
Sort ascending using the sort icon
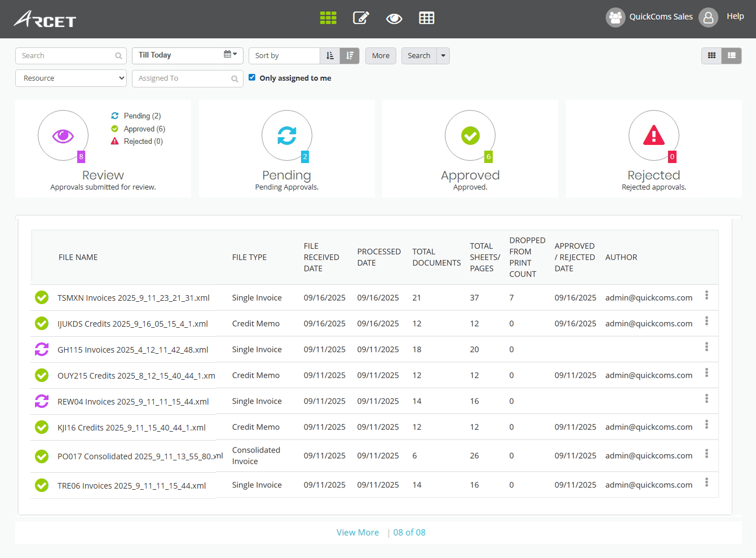(330, 56)
